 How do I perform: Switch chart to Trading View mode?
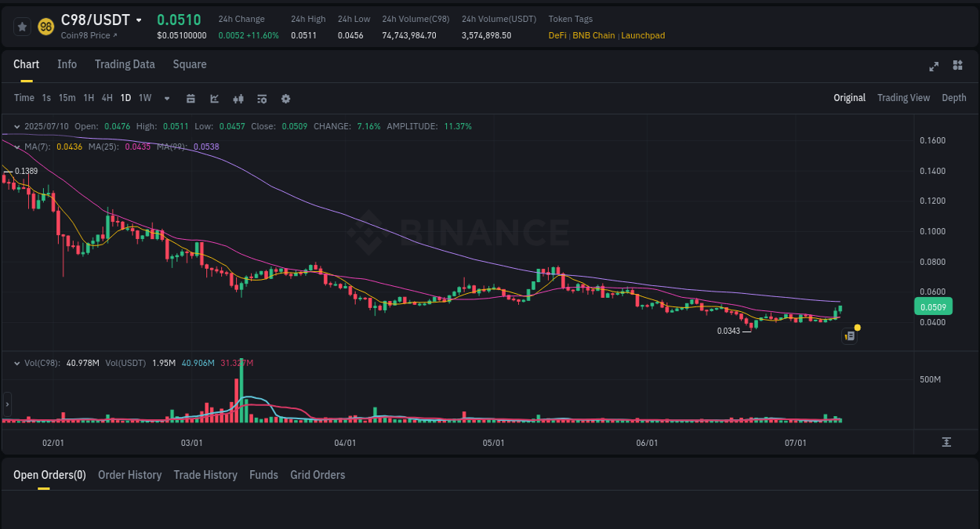(x=903, y=98)
